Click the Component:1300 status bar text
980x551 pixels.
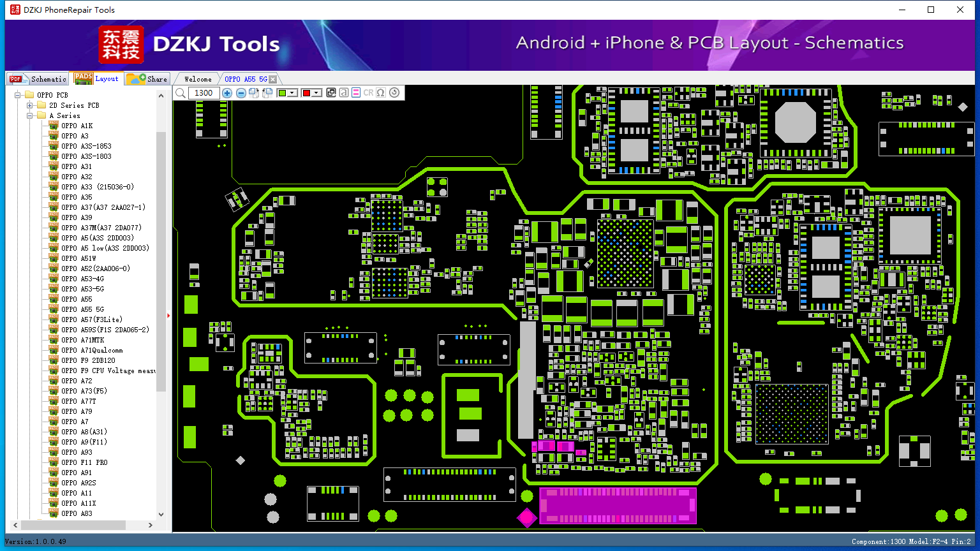[x=879, y=541]
